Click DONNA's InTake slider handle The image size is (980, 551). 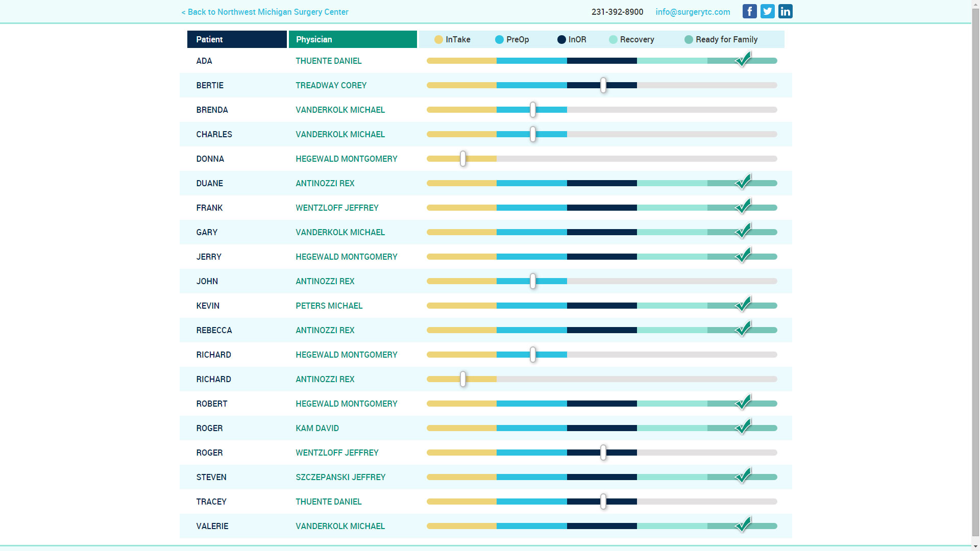tap(463, 159)
